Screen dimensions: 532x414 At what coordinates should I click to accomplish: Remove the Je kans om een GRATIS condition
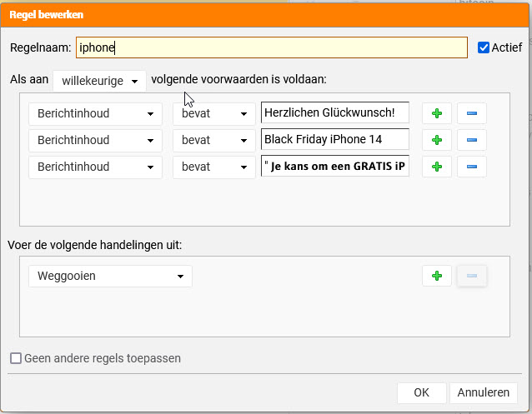coord(472,167)
